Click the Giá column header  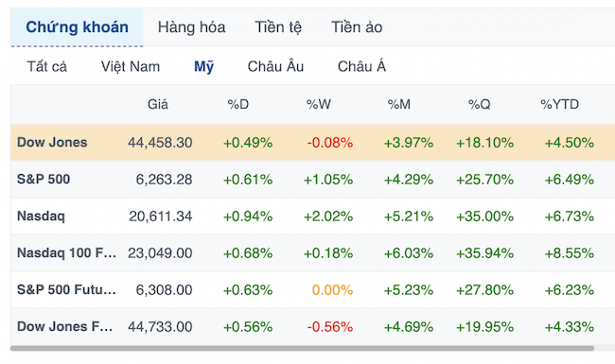coord(158,104)
